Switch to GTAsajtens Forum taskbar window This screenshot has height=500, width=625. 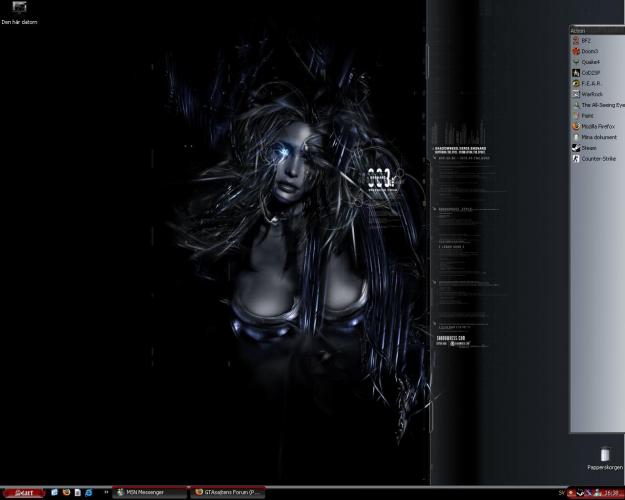pyautogui.click(x=228, y=493)
